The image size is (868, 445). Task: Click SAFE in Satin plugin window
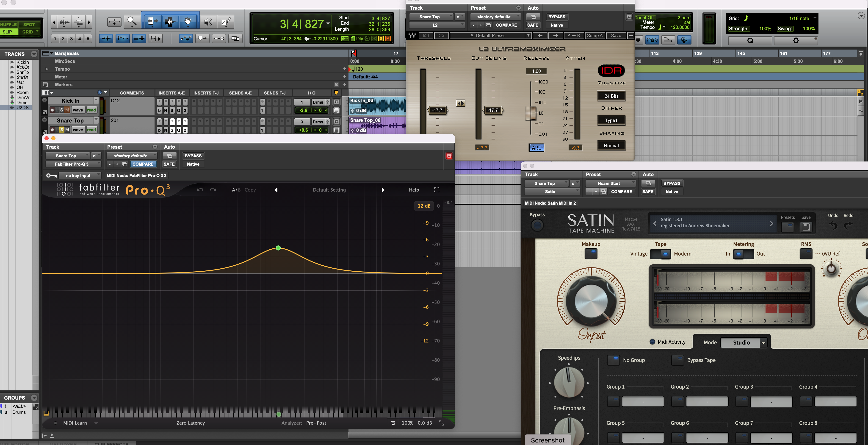click(648, 192)
